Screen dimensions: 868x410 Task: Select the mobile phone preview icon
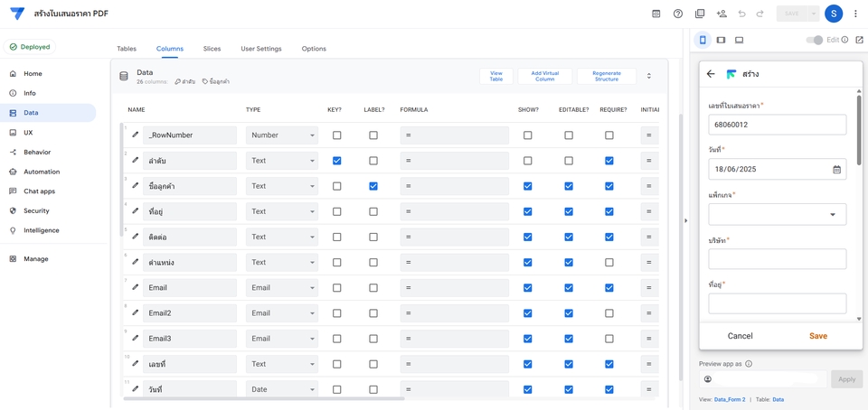click(703, 40)
